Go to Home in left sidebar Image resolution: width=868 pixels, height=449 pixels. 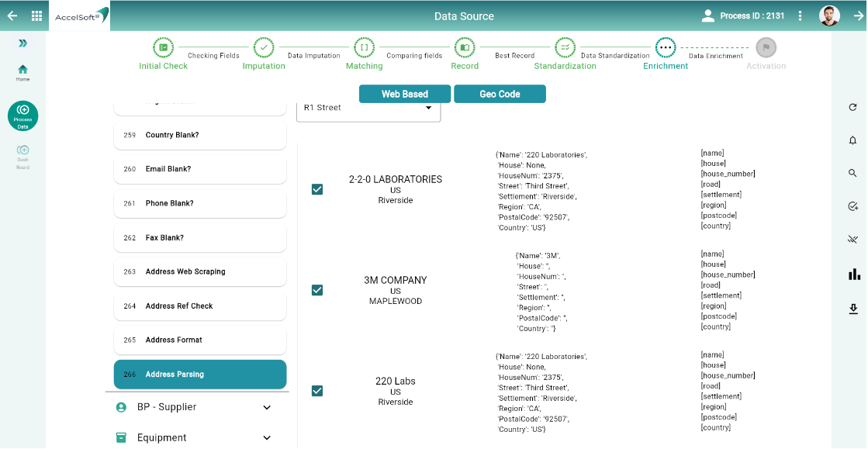(22, 73)
